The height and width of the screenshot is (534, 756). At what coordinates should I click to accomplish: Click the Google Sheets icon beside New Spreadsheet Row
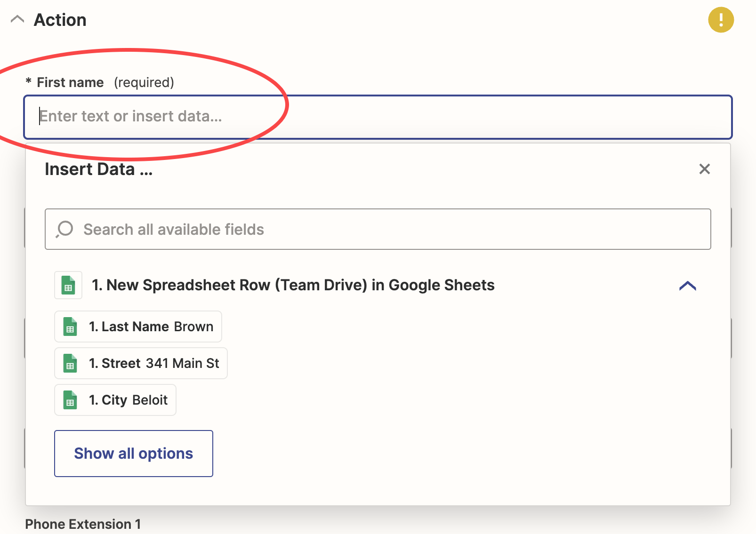68,285
